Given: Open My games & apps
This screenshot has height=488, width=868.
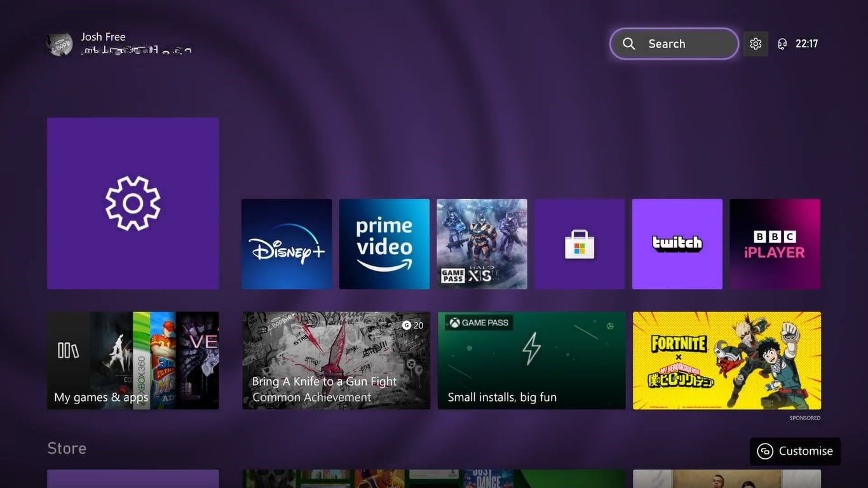Looking at the screenshot, I should 133,360.
